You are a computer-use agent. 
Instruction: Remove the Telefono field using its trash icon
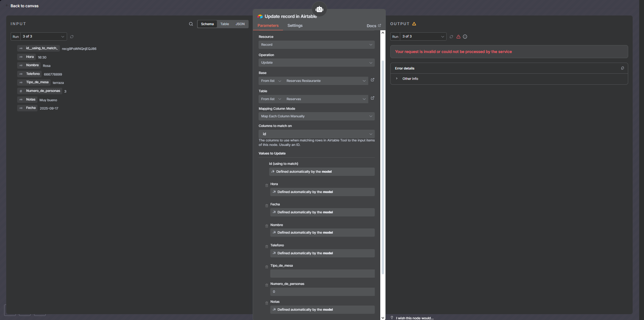[266, 247]
